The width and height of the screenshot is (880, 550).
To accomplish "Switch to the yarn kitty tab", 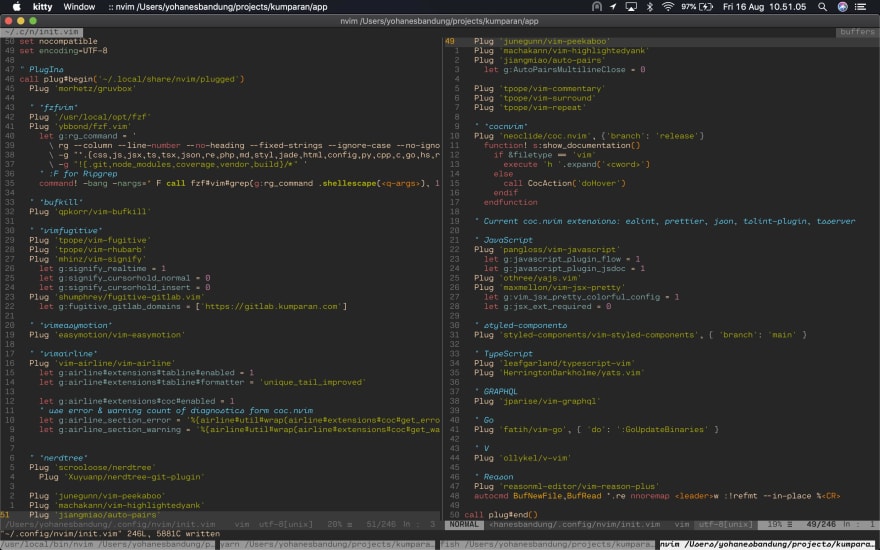I will [327, 544].
